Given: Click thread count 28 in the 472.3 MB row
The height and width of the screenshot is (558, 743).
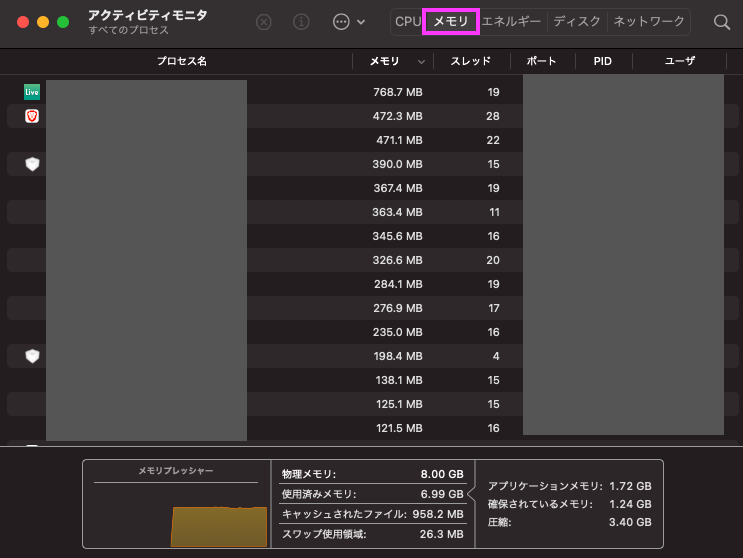Looking at the screenshot, I should [x=493, y=116].
